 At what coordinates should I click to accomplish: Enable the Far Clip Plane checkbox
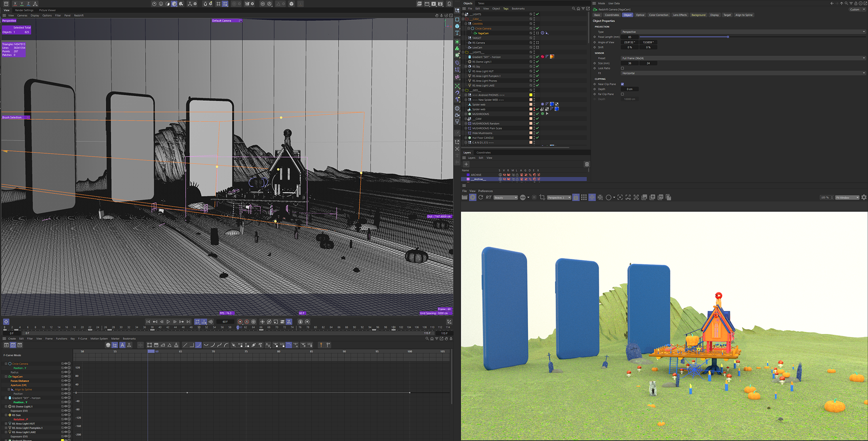623,94
